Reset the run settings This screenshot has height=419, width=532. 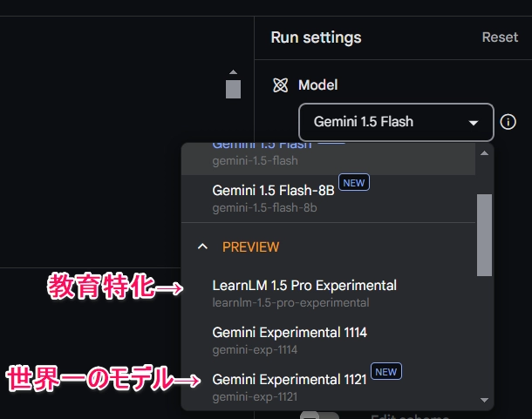500,37
